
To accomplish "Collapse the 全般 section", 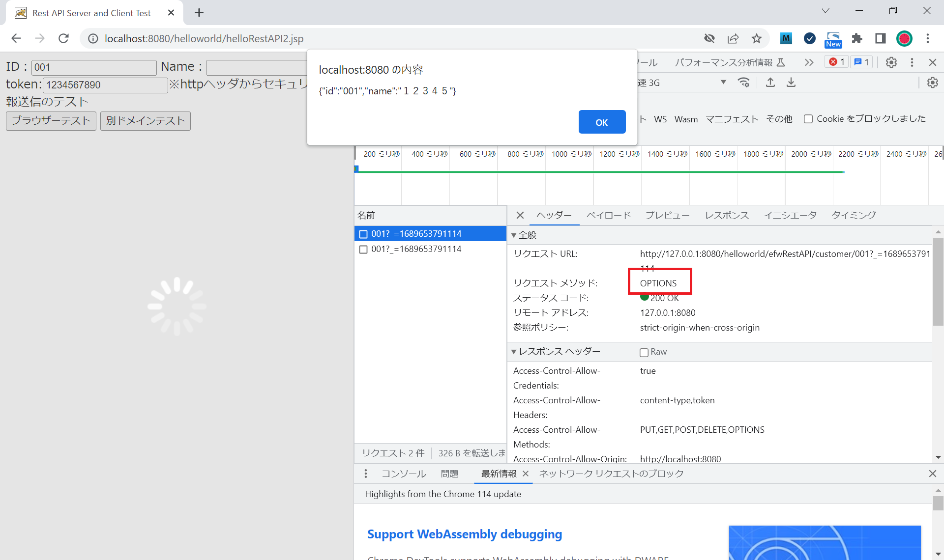I will 514,235.
